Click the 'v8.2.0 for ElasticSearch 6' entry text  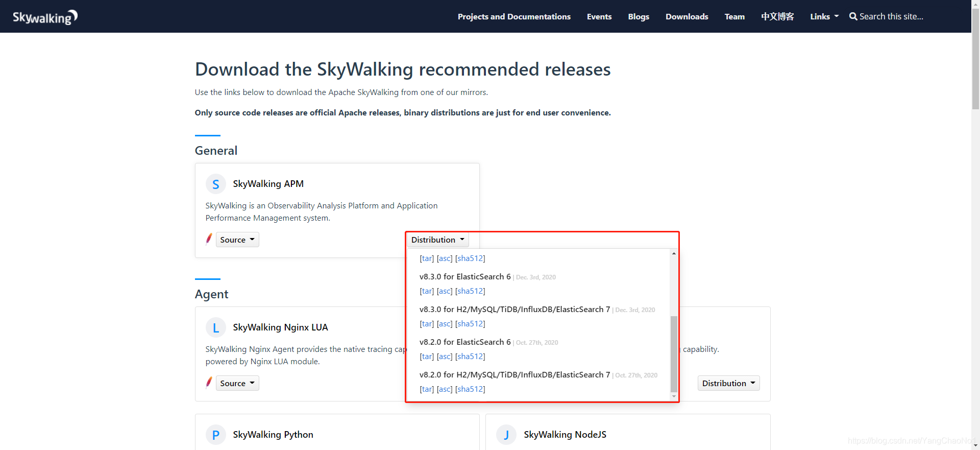tap(465, 342)
